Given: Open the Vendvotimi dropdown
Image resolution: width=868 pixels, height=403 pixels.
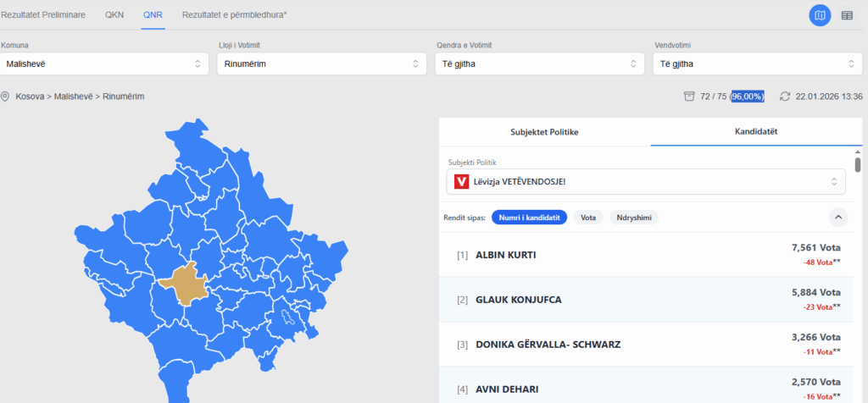Looking at the screenshot, I should tap(758, 63).
